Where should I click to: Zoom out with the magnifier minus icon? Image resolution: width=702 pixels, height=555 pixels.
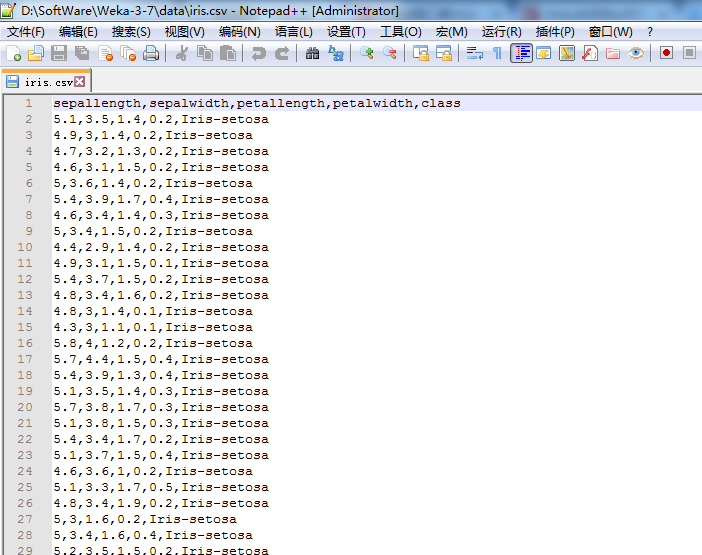[x=390, y=53]
